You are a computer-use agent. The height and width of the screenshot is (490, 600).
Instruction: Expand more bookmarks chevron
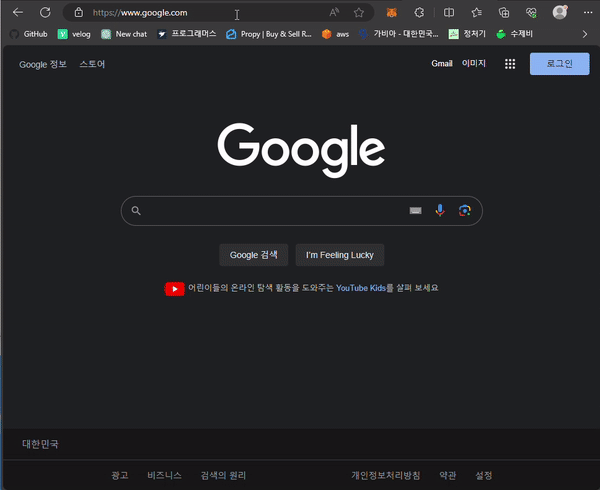click(x=585, y=34)
